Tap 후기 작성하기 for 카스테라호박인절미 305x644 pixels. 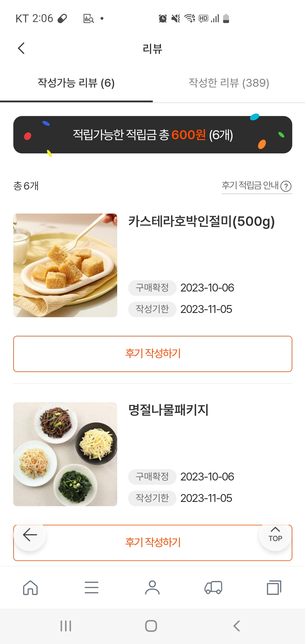(153, 354)
